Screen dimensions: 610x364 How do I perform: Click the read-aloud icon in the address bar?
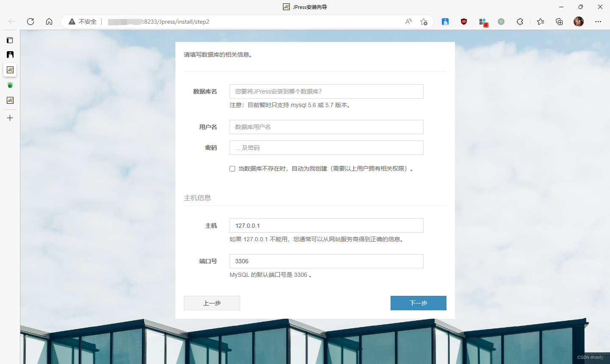[x=408, y=22]
